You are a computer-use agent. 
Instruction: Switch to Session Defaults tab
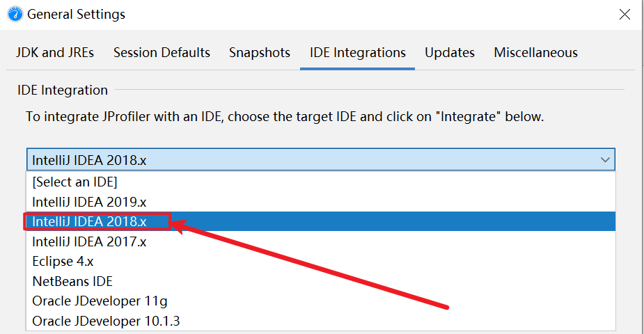tap(162, 52)
